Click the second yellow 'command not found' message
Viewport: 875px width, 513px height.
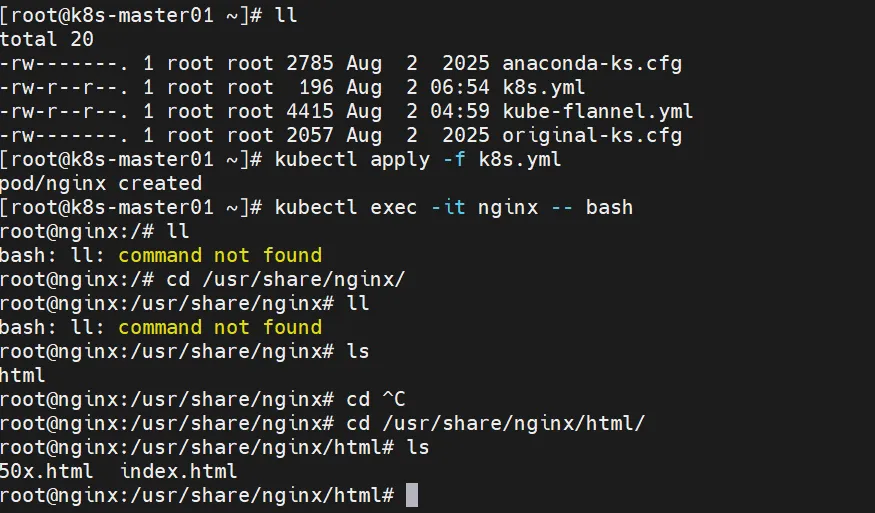tap(220, 327)
